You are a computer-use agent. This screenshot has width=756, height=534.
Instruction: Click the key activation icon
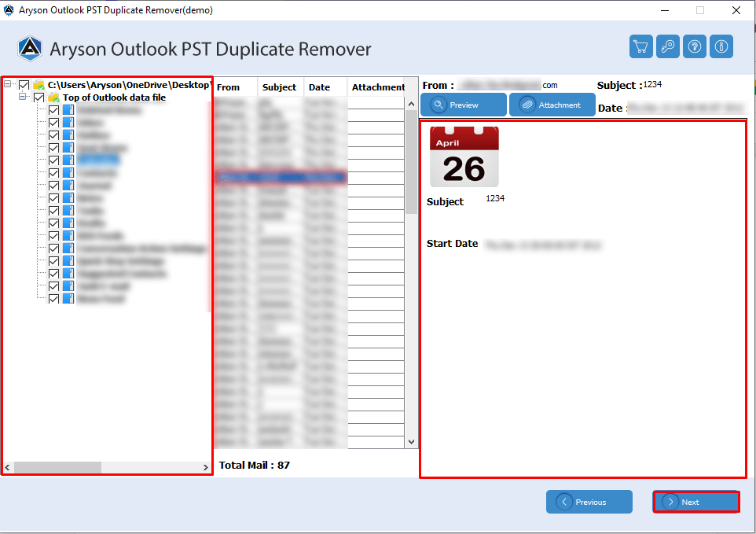(x=668, y=46)
